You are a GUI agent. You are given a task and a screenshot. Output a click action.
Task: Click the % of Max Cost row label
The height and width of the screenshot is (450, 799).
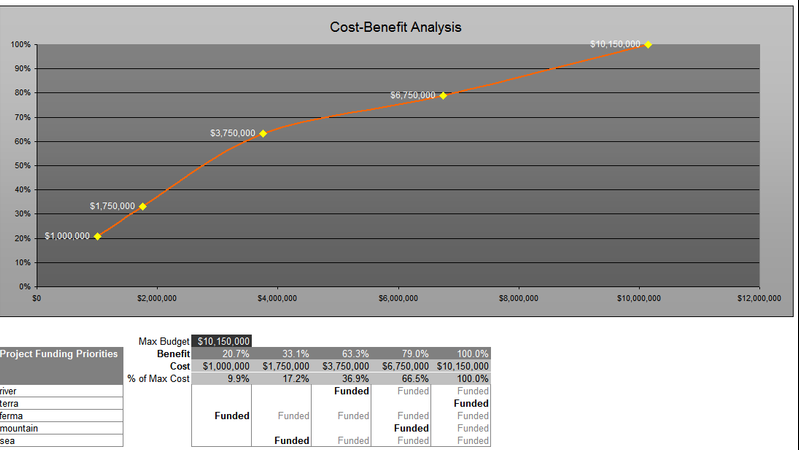pyautogui.click(x=158, y=379)
